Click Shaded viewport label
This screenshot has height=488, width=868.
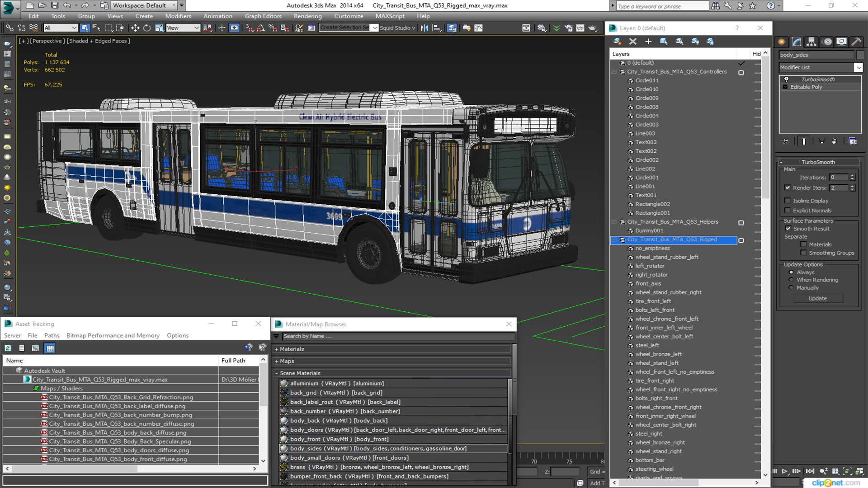[x=98, y=41]
